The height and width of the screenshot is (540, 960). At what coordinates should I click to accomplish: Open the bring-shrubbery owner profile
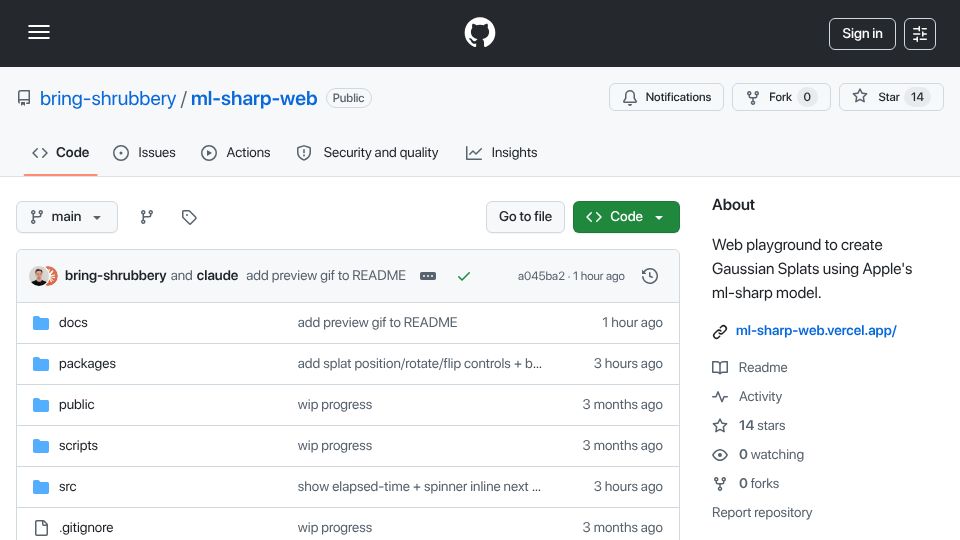108,99
